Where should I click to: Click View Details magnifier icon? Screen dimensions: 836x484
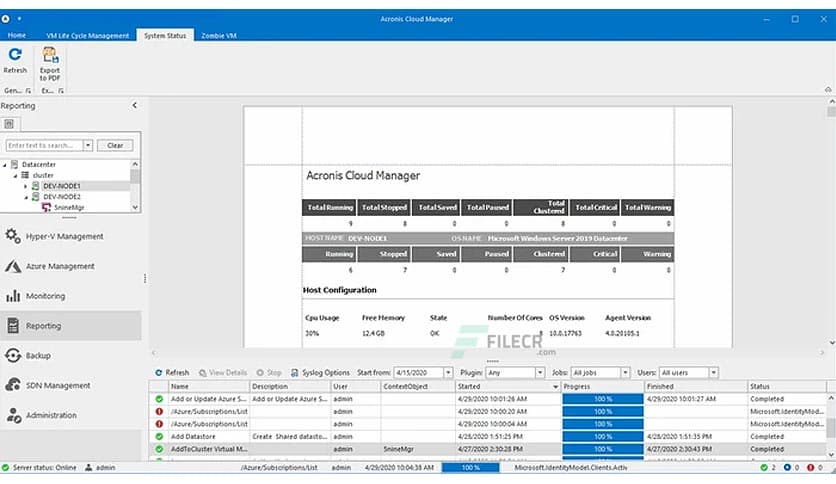(203, 373)
